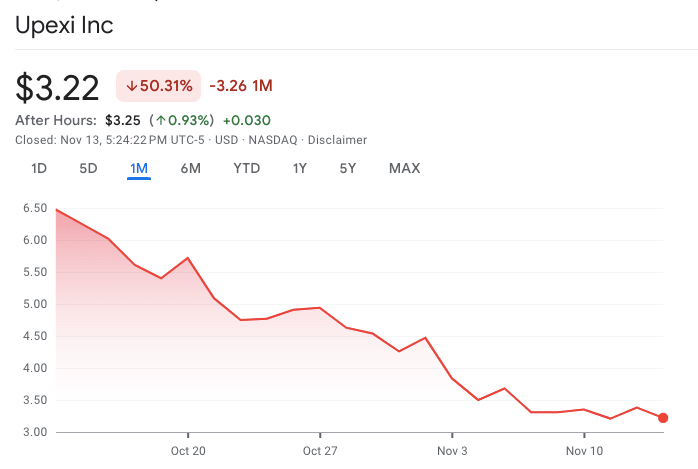Image resolution: width=698 pixels, height=469 pixels.
Task: Click the Oct 27 date axis label
Action: (319, 451)
